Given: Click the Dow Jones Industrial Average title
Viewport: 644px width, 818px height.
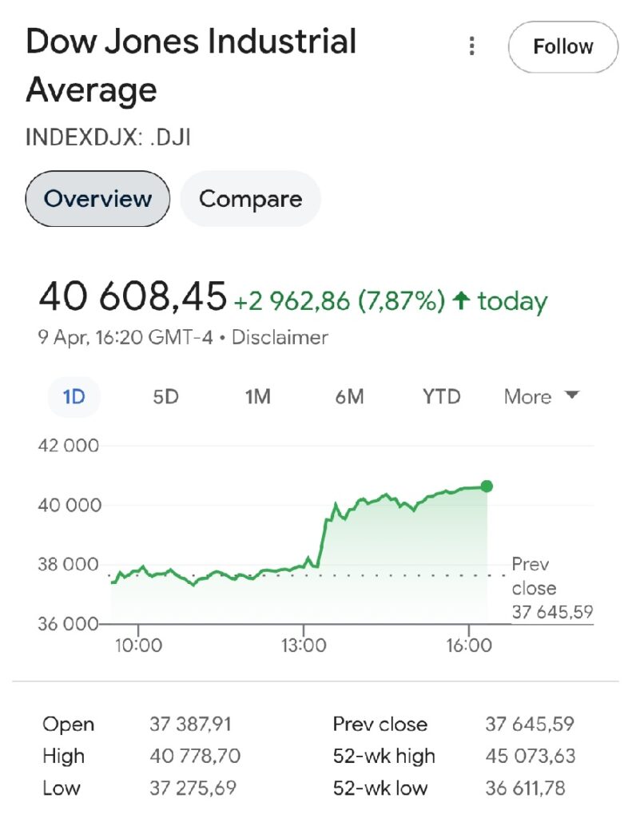Looking at the screenshot, I should tap(190, 65).
